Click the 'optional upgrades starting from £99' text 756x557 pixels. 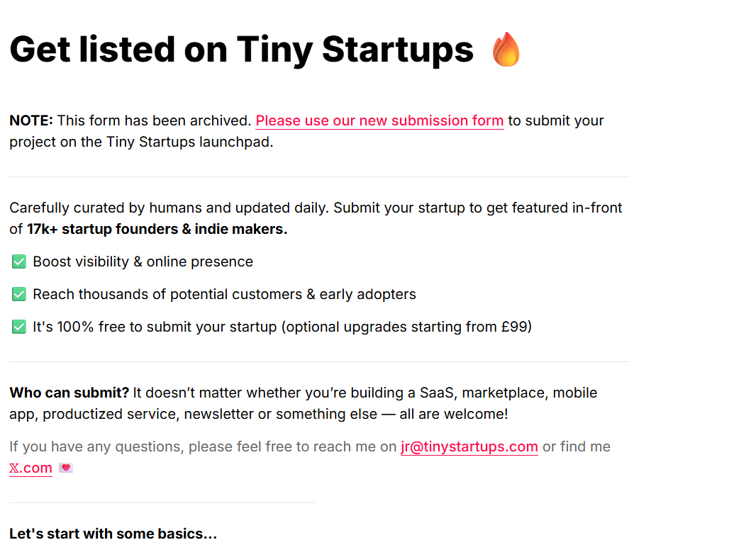pos(406,327)
